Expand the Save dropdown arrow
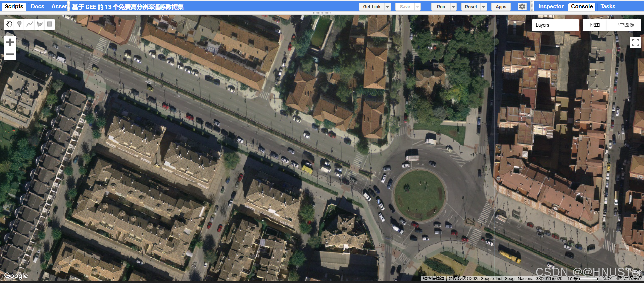The image size is (644, 283). click(x=418, y=7)
